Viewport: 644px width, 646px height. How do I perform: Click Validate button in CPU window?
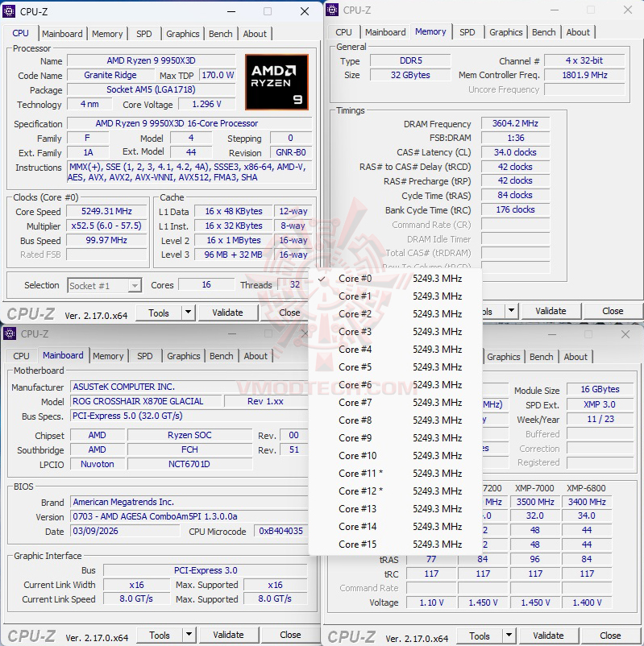coord(227,313)
